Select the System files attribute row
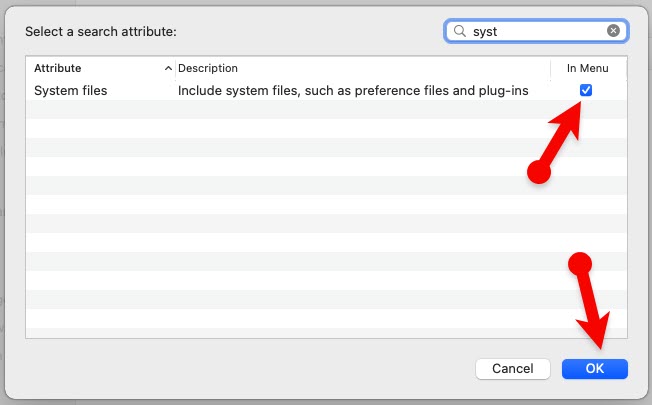652x405 pixels. pyautogui.click(x=70, y=91)
